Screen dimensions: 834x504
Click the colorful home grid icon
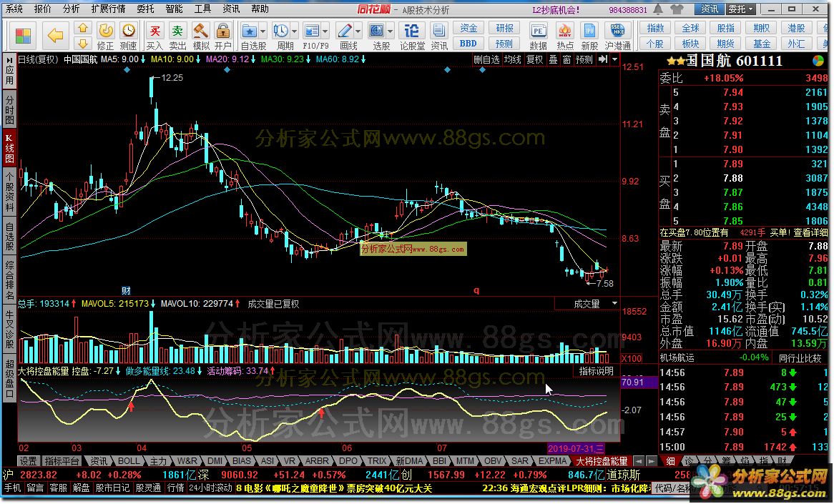click(23, 36)
